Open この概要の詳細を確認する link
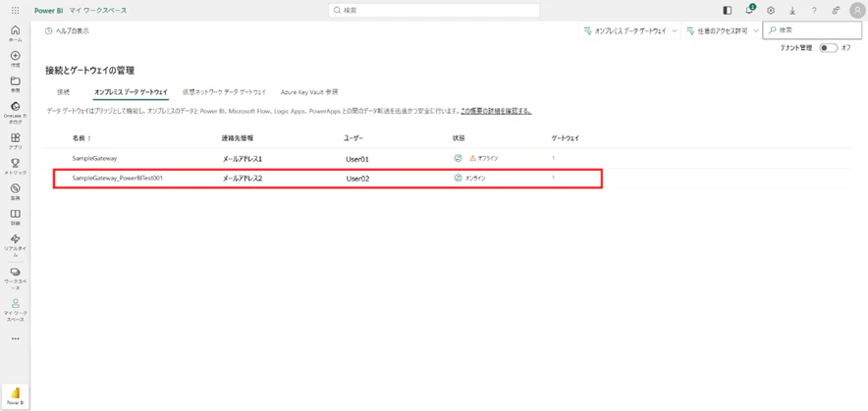The width and height of the screenshot is (868, 411). point(496,111)
